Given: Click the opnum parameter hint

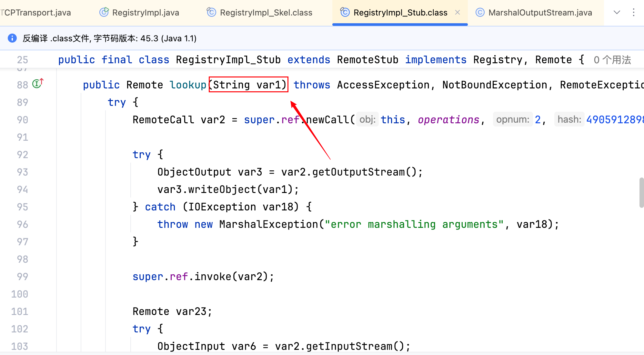Looking at the screenshot, I should point(512,120).
